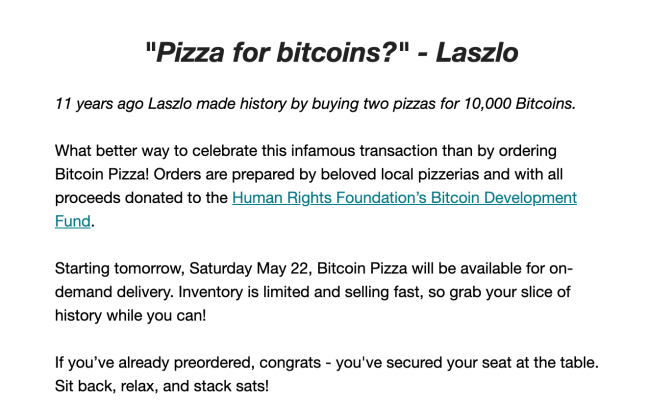Screen dimensions: 649x405
Task: Open the Human Rights Foundation's Bitcoin Development link
Action: [x=404, y=198]
